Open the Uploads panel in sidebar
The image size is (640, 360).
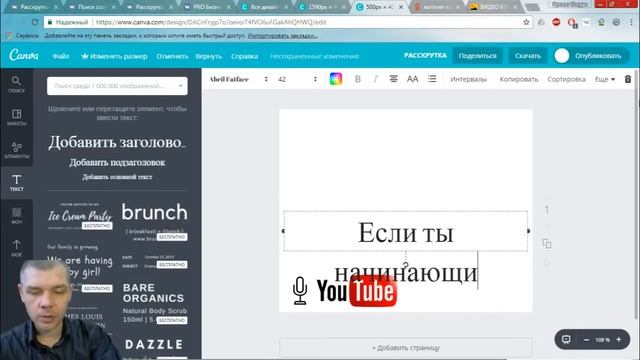tap(16, 248)
